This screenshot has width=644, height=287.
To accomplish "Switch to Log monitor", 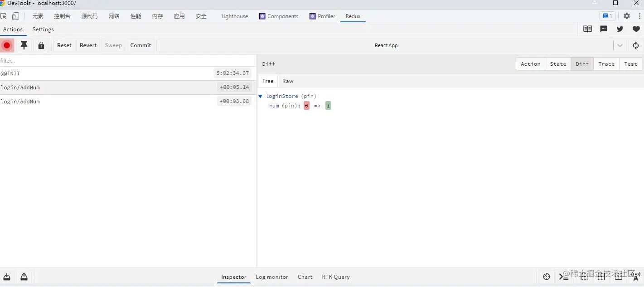I will click(272, 277).
